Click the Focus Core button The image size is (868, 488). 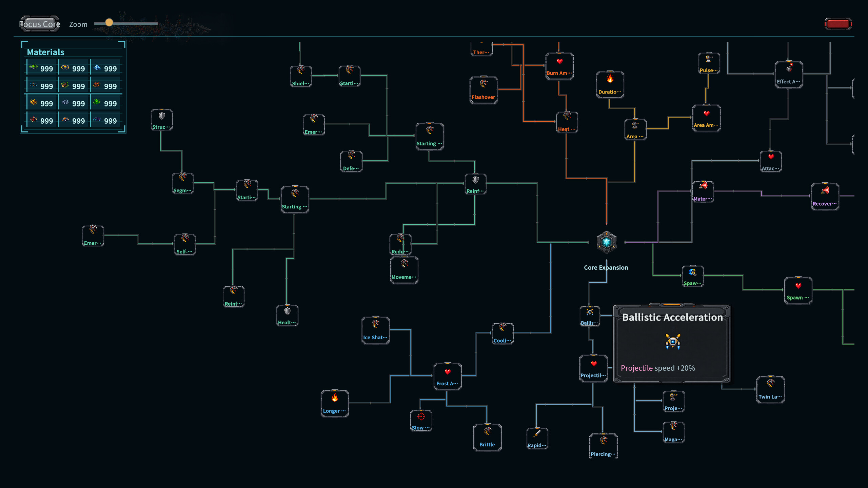40,24
